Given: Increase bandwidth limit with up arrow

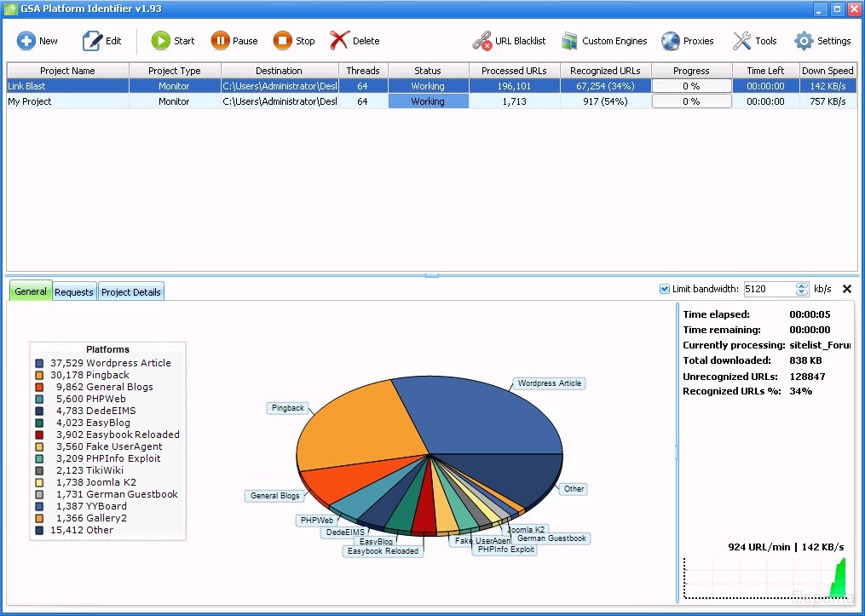Looking at the screenshot, I should 801,285.
